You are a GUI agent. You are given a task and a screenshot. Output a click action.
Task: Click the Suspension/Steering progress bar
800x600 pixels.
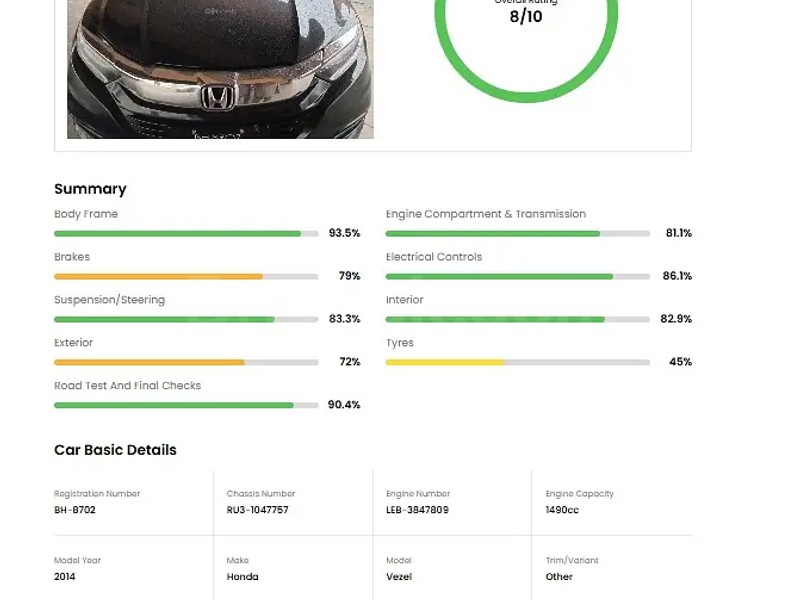coord(186,319)
